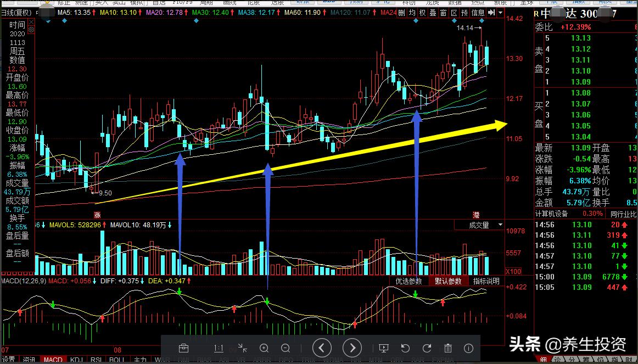Click the 9.50 low price label
This screenshot has width=638, height=364.
tap(105, 193)
